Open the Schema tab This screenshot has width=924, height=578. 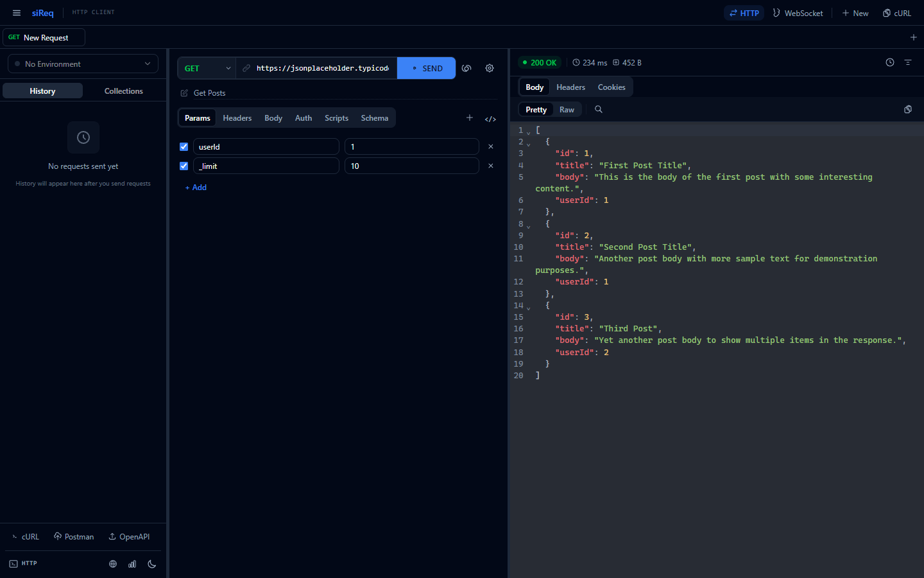[375, 118]
